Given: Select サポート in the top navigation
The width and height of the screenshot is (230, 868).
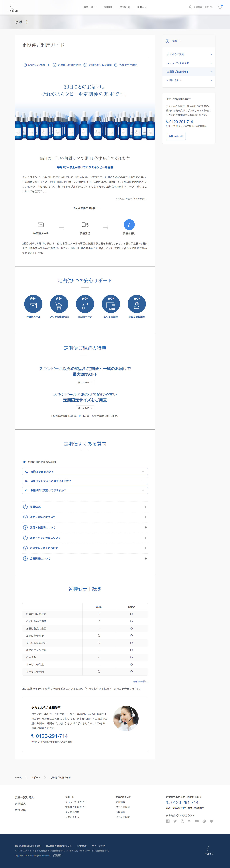Looking at the screenshot, I should pyautogui.click(x=142, y=7).
